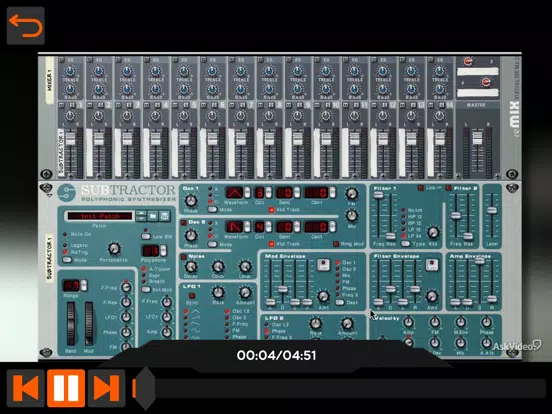Enable the Ring Mod button
This screenshot has width=552, height=414.
tap(336, 244)
